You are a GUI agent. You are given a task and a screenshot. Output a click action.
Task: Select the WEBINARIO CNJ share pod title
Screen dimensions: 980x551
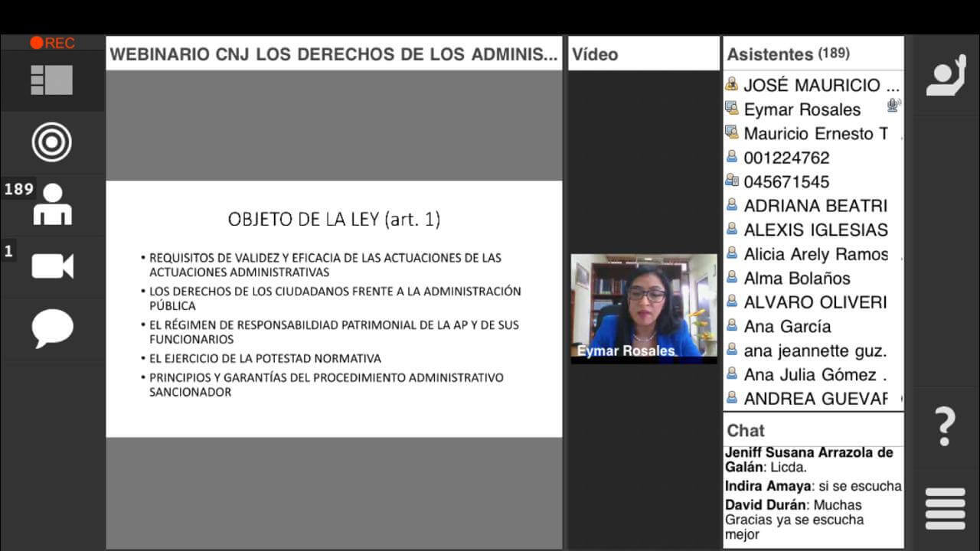[334, 54]
